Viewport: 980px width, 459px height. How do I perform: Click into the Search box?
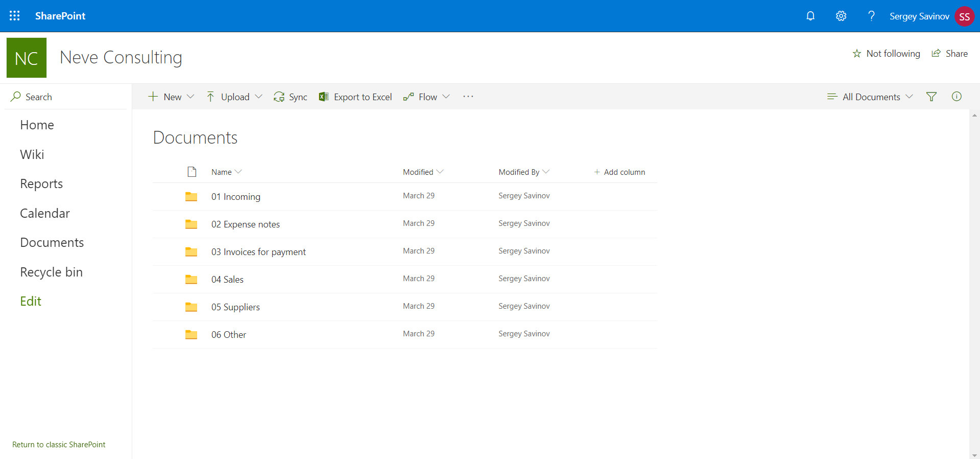(65, 97)
